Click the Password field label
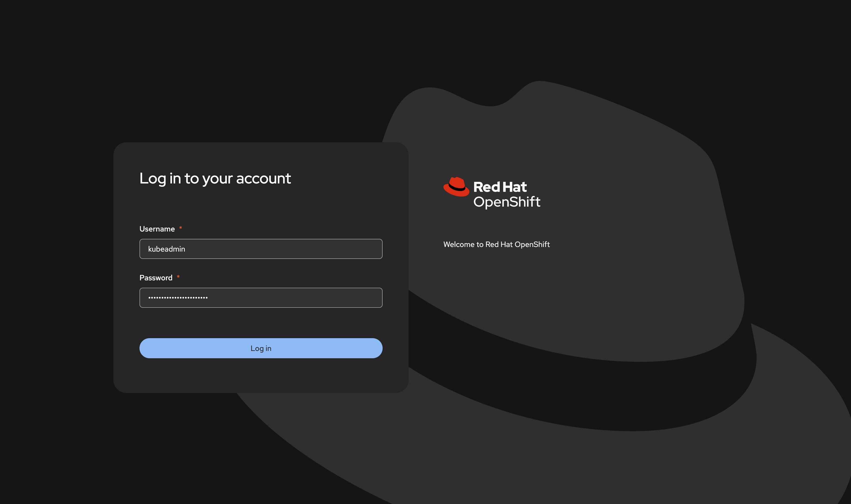 point(156,278)
